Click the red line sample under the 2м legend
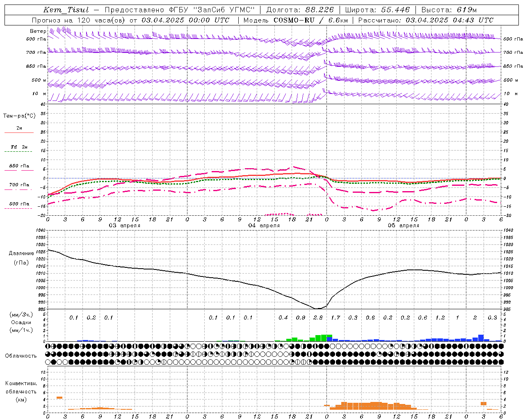525x420 pixels. pos(19,133)
